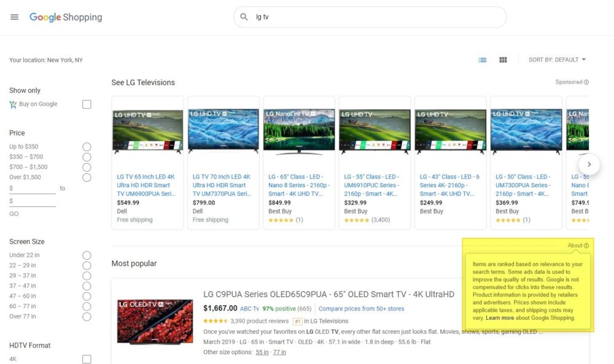This screenshot has height=364, width=614.
Task: Click the #1 rank badge in LG Televisions
Action: click(x=298, y=321)
